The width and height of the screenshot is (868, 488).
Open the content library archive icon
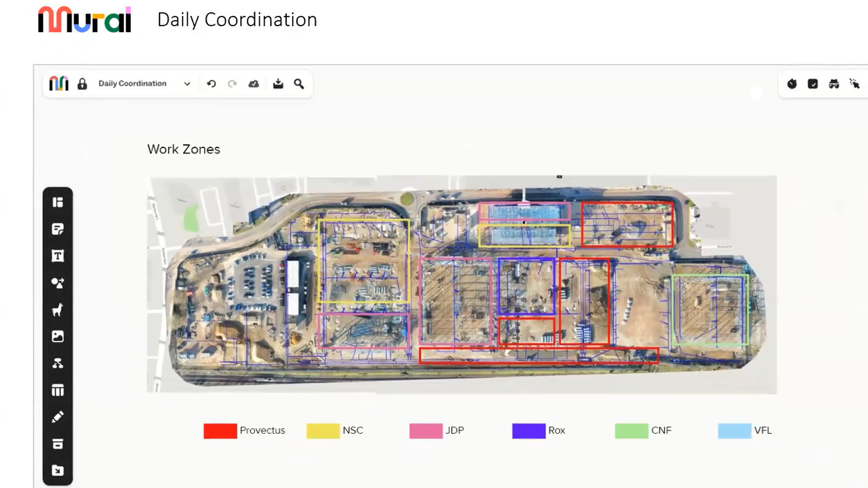coord(57,444)
